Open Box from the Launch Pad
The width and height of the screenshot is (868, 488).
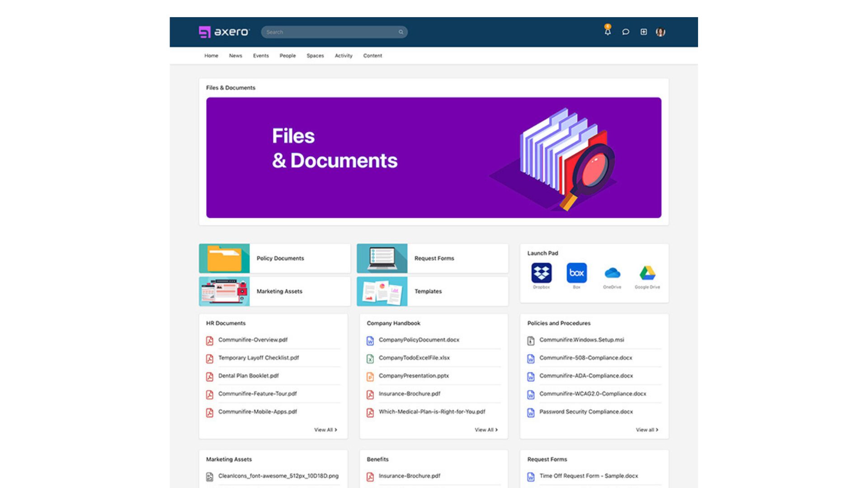(x=576, y=272)
